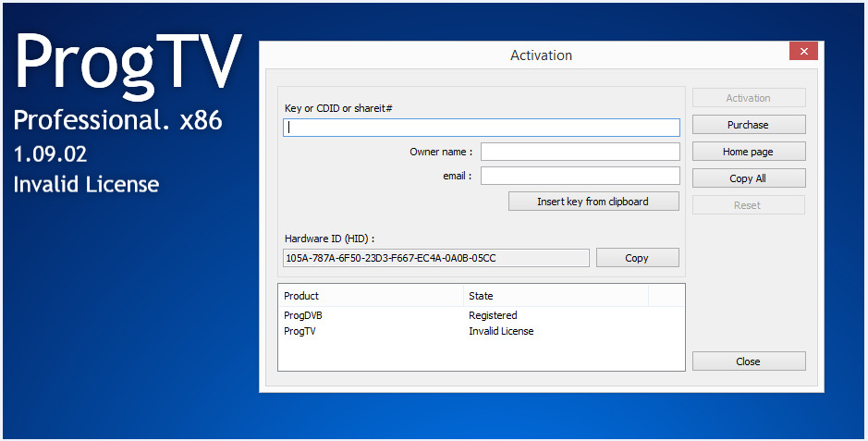
Task: Click the 'Key or CDID or shareit#' label
Action: coord(338,108)
